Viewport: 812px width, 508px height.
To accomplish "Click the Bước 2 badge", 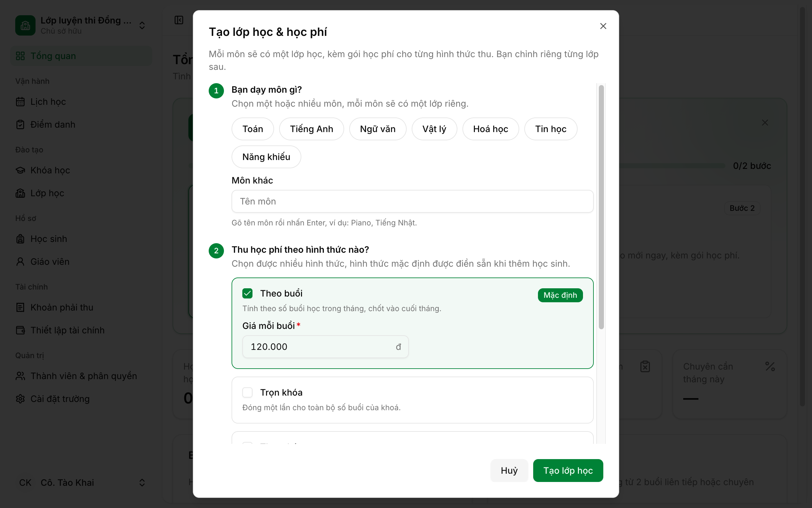I will (742, 208).
